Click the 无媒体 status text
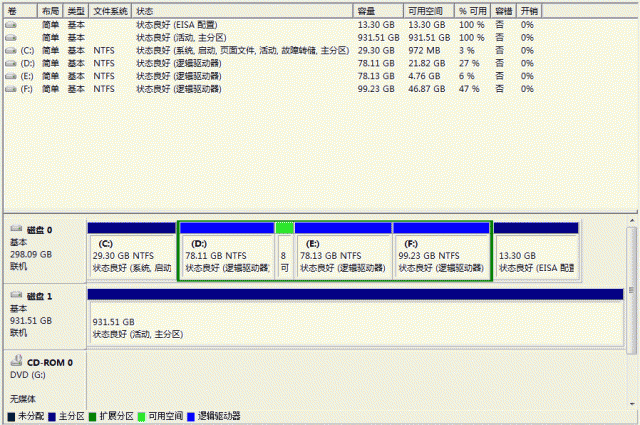This screenshot has height=425, width=640. tap(23, 399)
